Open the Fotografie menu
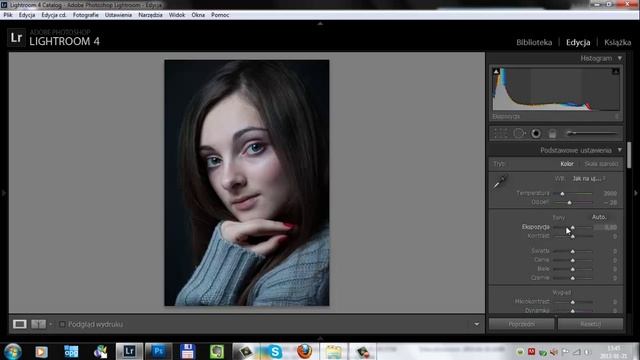640x360 pixels. click(x=86, y=15)
